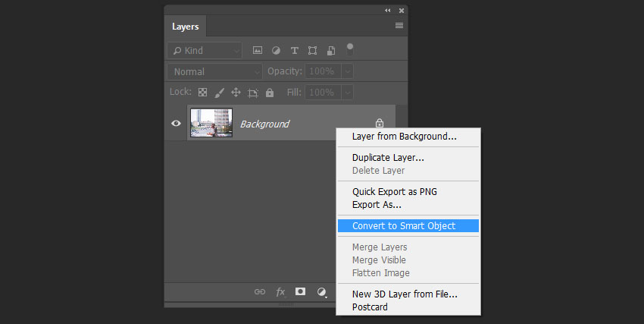The height and width of the screenshot is (324, 644).
Task: Lock position move icon
Action: [236, 92]
